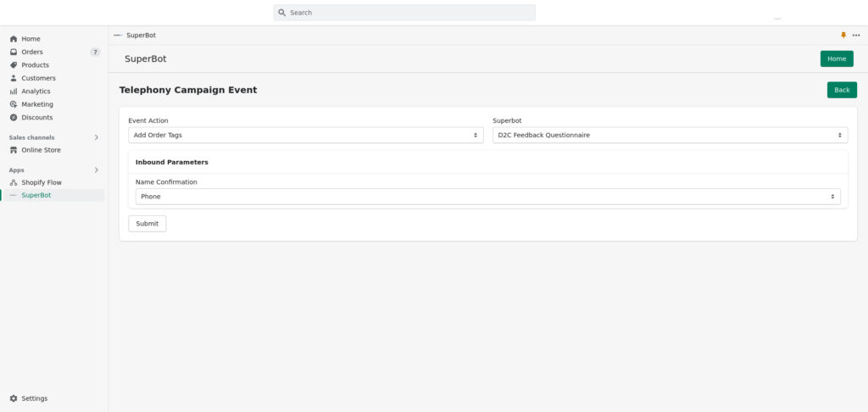Click the SuperBot title text in the app header

coord(142,36)
